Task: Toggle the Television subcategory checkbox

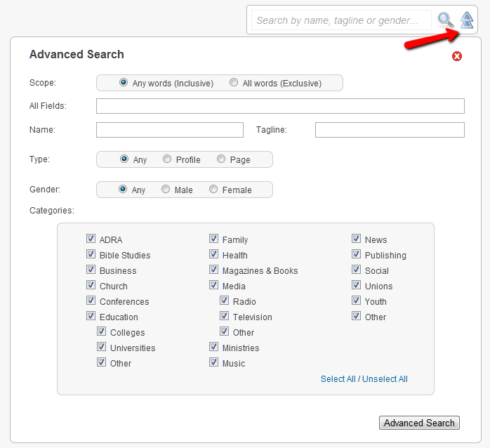Action: tap(225, 316)
